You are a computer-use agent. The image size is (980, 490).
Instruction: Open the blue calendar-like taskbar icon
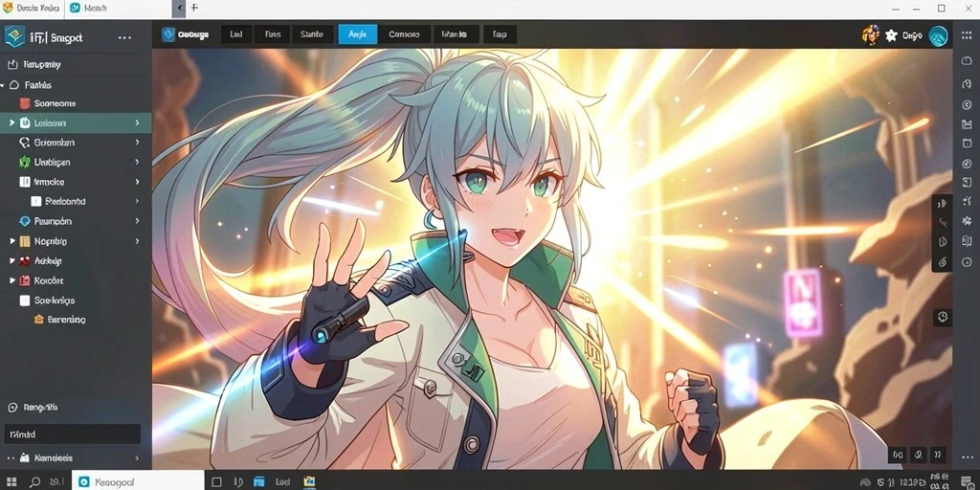click(x=258, y=482)
